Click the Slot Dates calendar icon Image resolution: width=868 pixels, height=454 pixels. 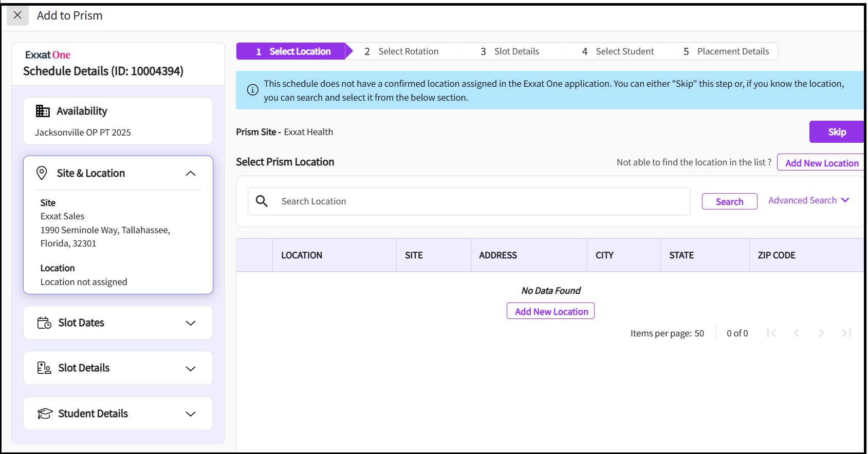click(44, 323)
